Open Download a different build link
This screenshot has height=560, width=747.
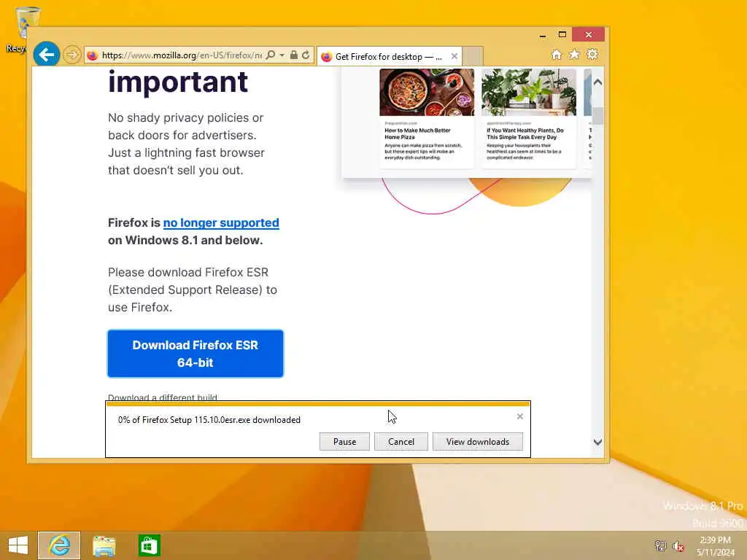tap(163, 397)
